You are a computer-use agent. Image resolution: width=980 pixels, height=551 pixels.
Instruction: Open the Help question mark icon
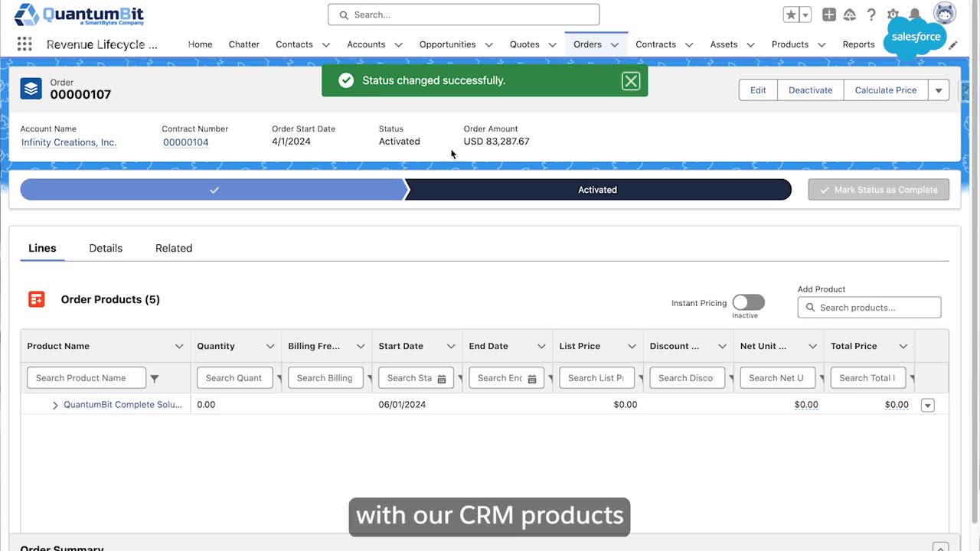tap(871, 15)
